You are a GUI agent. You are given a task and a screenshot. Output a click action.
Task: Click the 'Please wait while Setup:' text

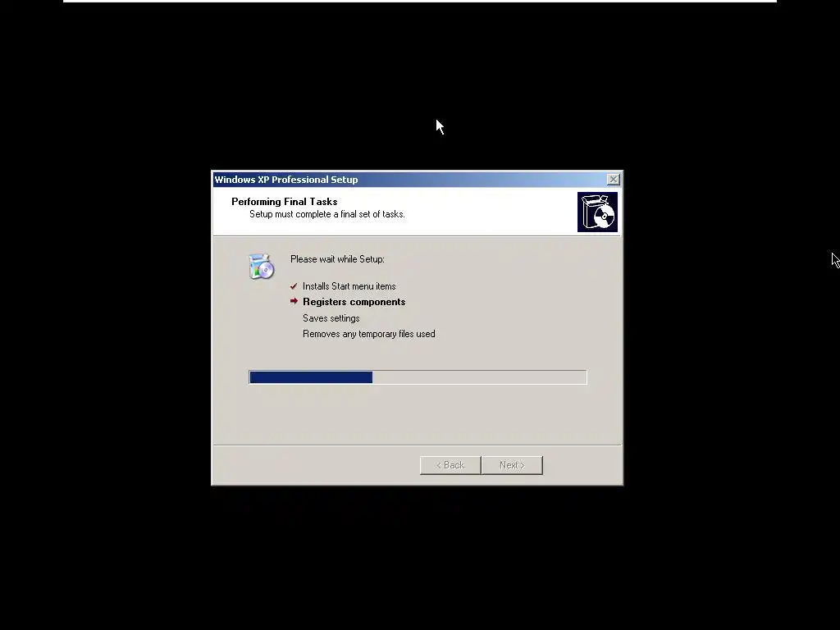pos(337,259)
